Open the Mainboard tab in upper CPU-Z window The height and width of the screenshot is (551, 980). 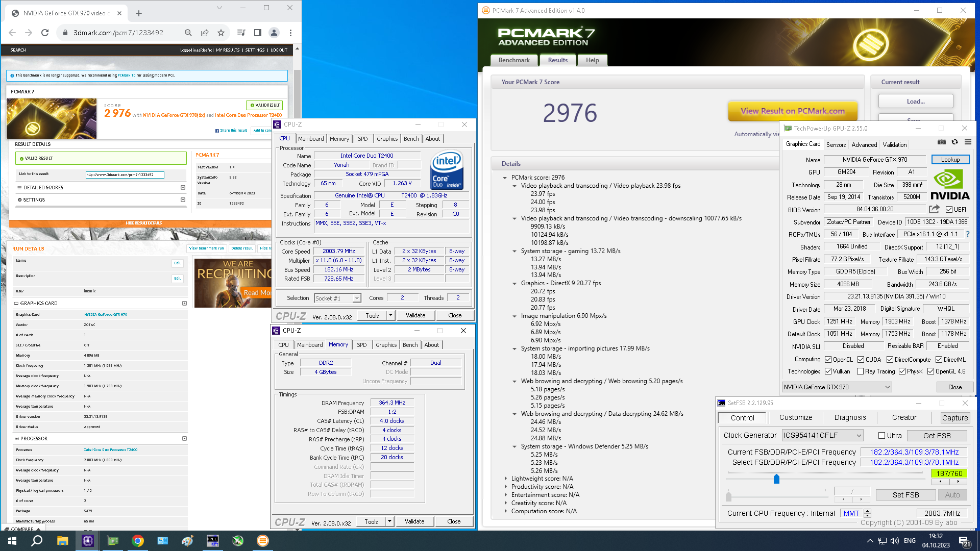(x=311, y=139)
